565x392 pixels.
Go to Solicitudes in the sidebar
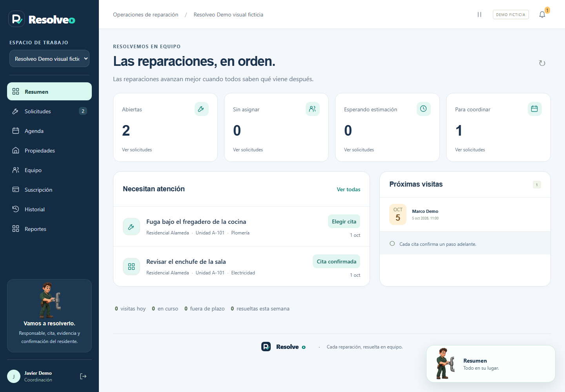click(x=49, y=111)
